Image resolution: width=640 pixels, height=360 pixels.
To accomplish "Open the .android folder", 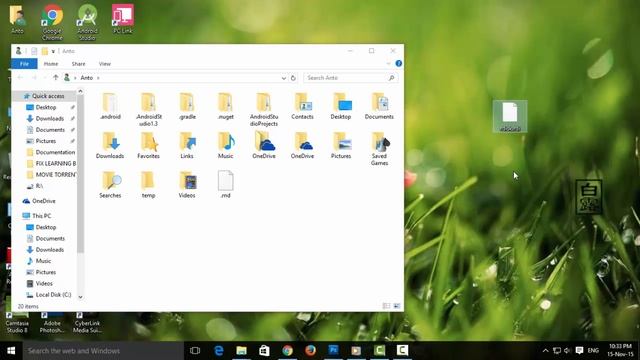I will click(x=110, y=106).
